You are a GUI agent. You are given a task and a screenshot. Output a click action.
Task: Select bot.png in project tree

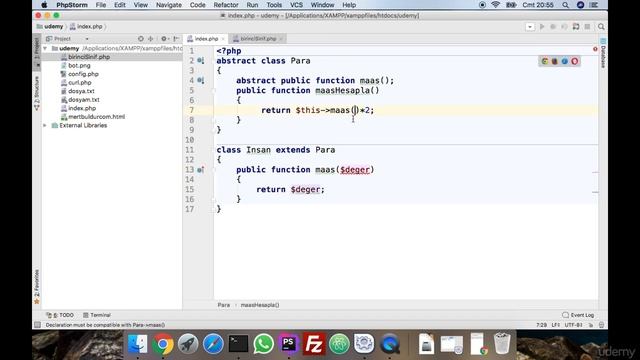[x=79, y=66]
